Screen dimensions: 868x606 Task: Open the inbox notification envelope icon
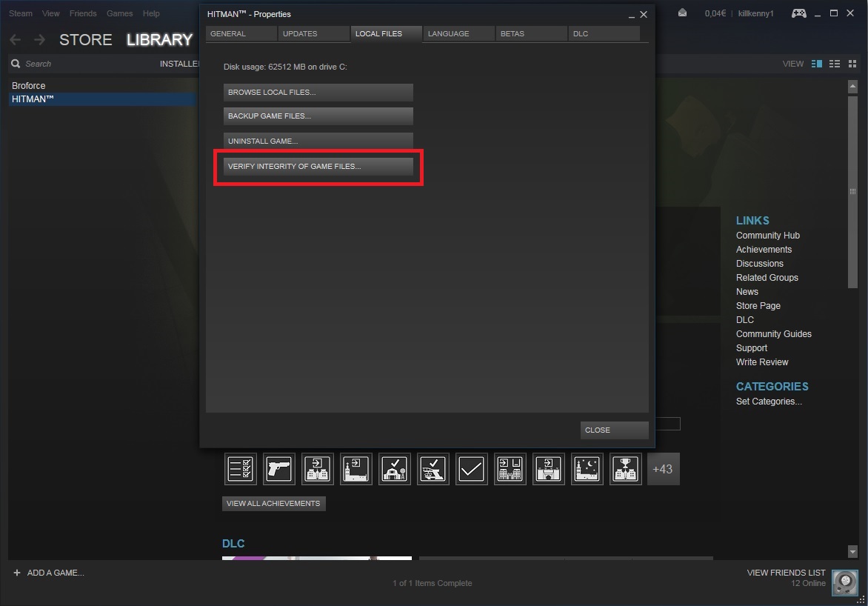683,13
